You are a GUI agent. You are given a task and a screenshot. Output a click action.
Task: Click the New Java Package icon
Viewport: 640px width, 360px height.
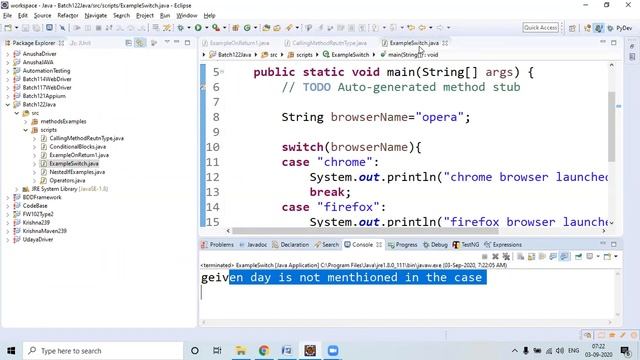[236, 28]
